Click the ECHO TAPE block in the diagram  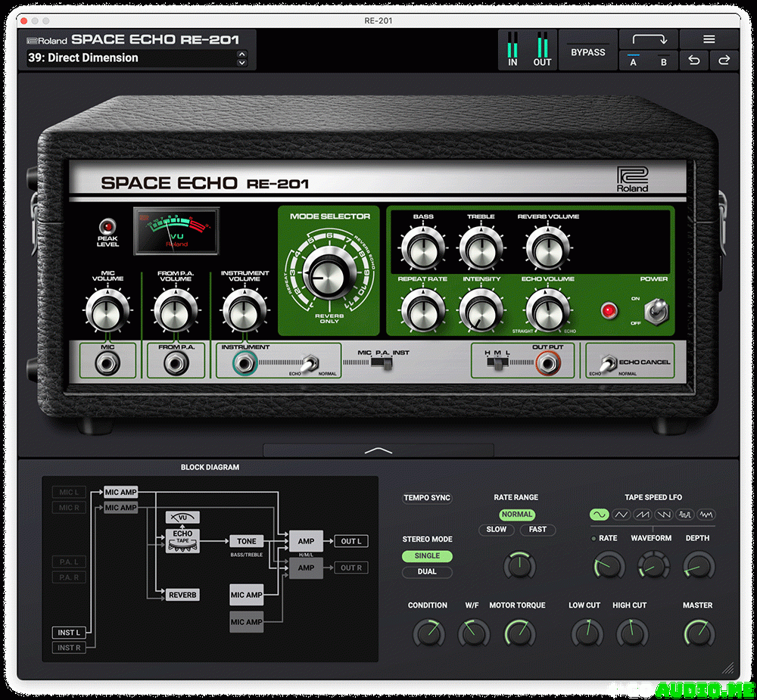182,540
